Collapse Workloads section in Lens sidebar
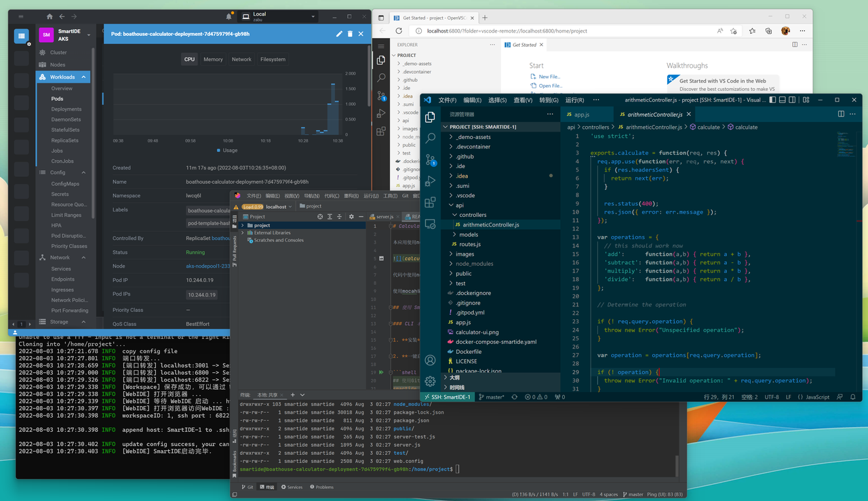This screenshot has height=501, width=868. (84, 77)
